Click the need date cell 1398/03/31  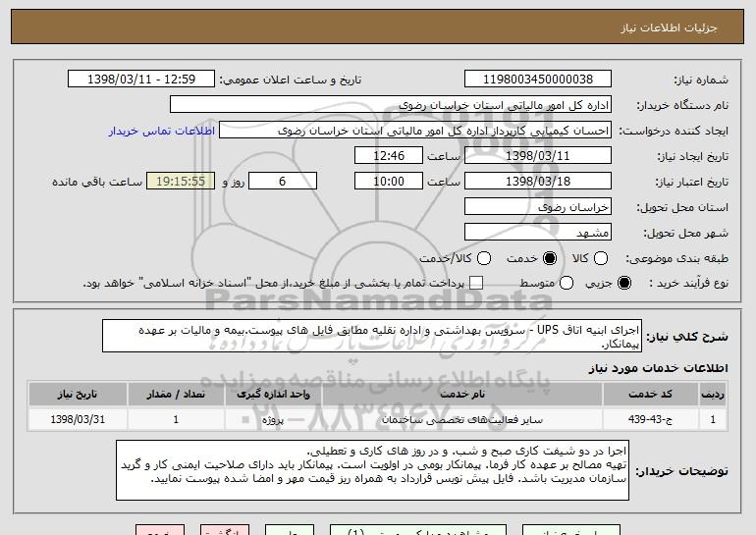pos(78,419)
